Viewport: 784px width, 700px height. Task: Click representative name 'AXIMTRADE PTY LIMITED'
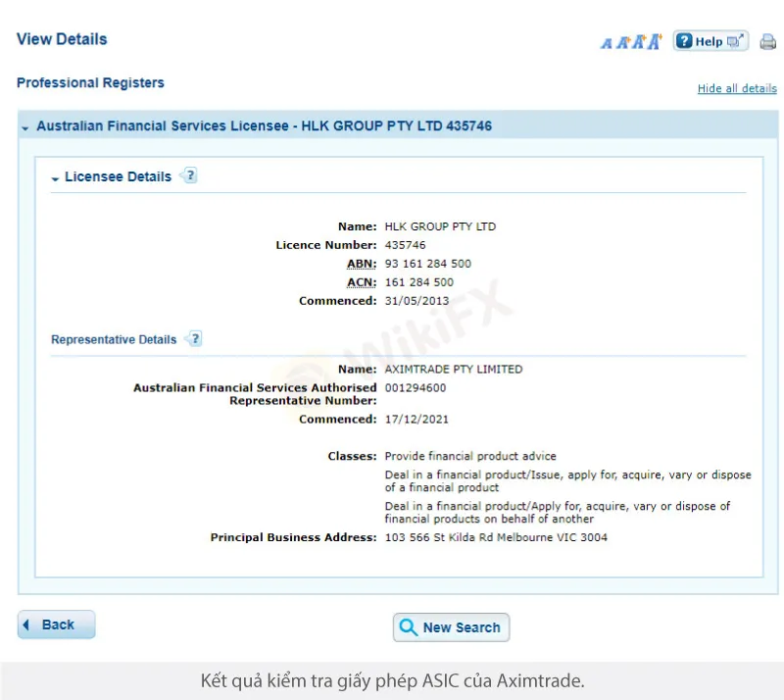(x=454, y=370)
